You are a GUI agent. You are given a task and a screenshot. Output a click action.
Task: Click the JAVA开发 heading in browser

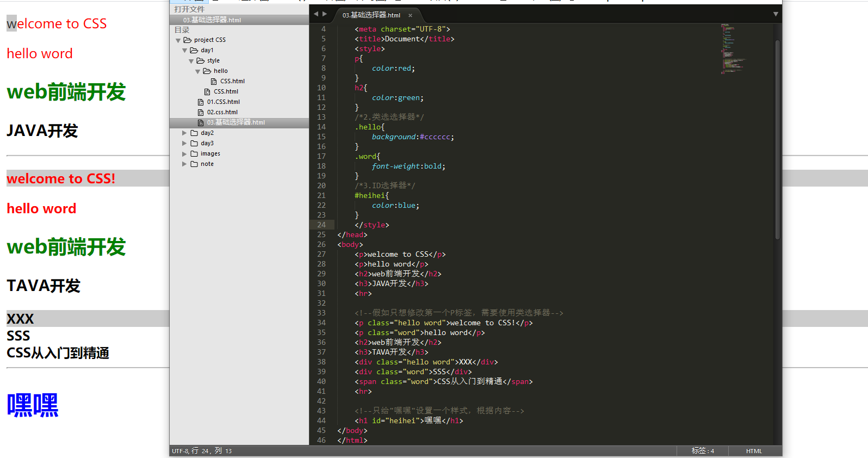point(42,131)
